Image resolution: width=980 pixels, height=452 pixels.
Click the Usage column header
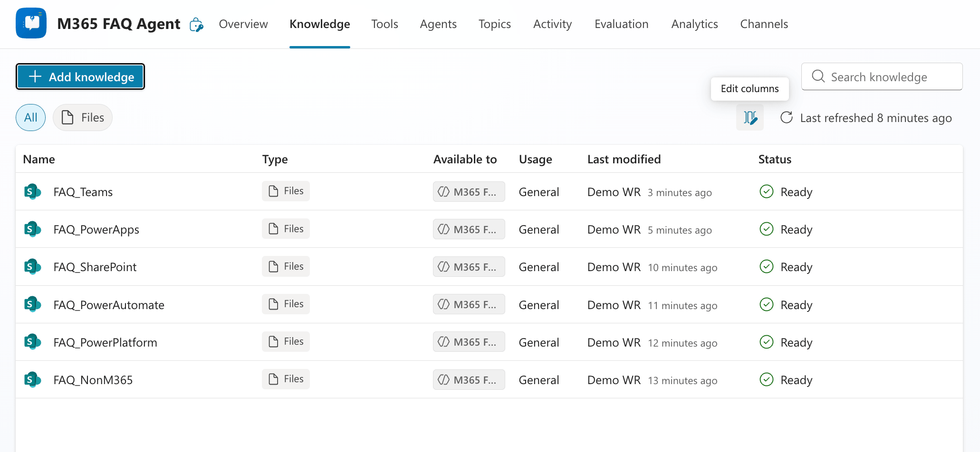coord(535,160)
